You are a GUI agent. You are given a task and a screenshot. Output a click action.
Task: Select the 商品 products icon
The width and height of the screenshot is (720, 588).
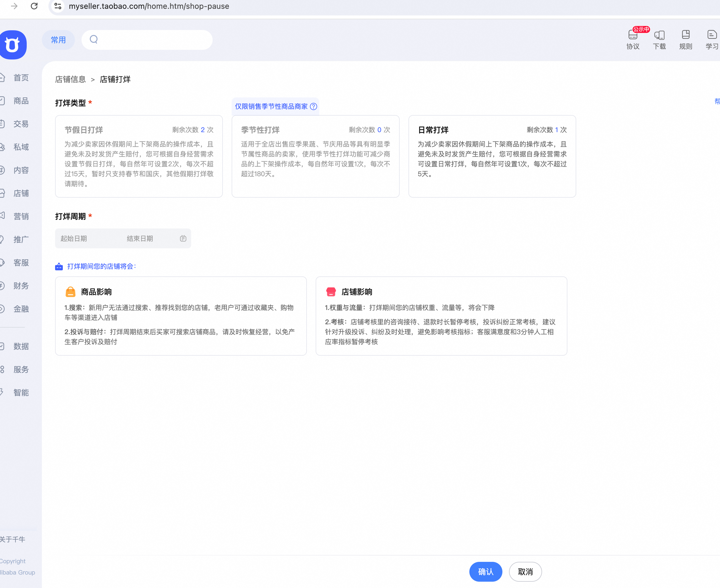(21, 100)
